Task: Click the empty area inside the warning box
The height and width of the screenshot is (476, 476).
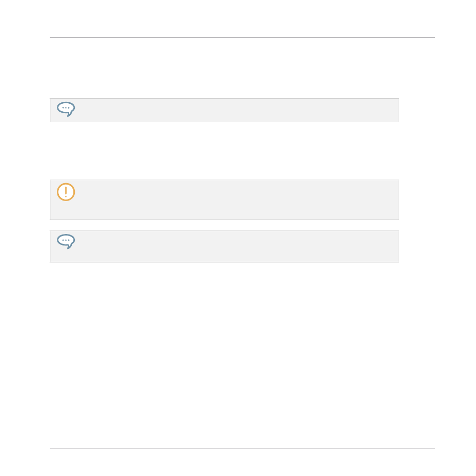Action: tap(237, 200)
